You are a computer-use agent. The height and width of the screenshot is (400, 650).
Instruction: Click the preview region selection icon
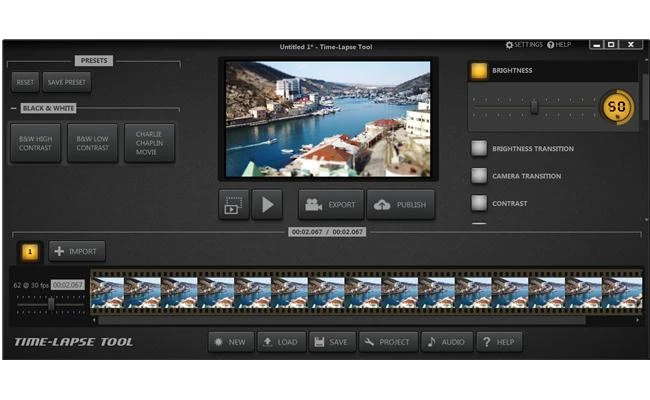point(234,204)
